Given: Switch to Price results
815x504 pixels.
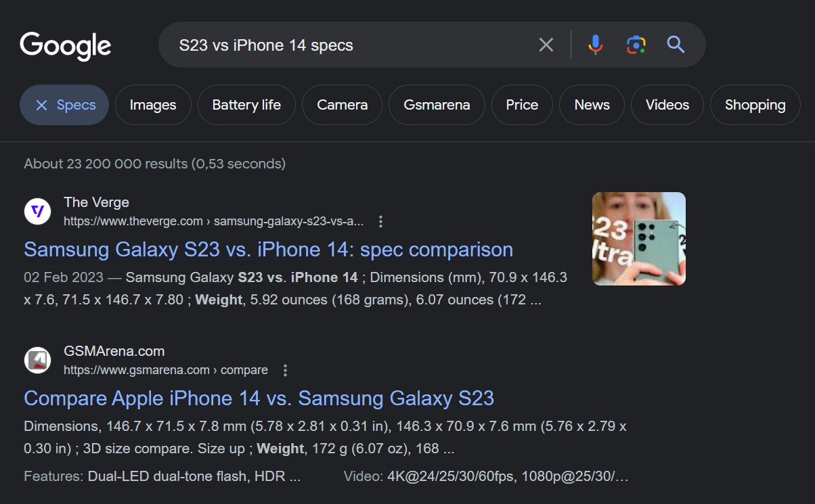Looking at the screenshot, I should point(522,105).
